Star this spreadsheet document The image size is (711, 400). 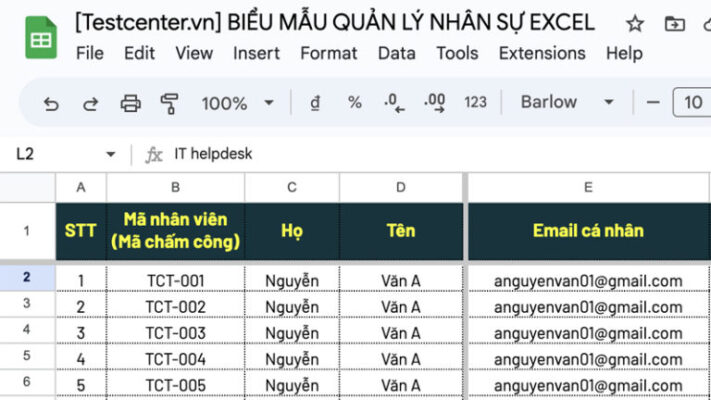click(634, 23)
